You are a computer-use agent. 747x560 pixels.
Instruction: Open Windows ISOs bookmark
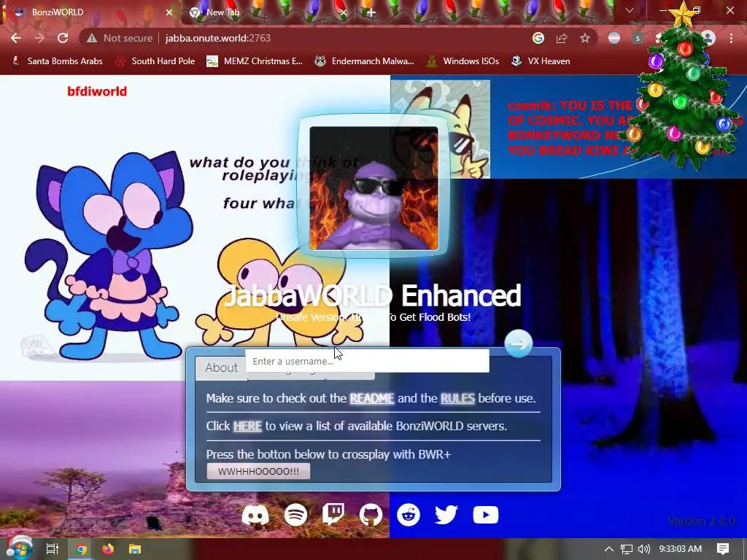pyautogui.click(x=463, y=61)
